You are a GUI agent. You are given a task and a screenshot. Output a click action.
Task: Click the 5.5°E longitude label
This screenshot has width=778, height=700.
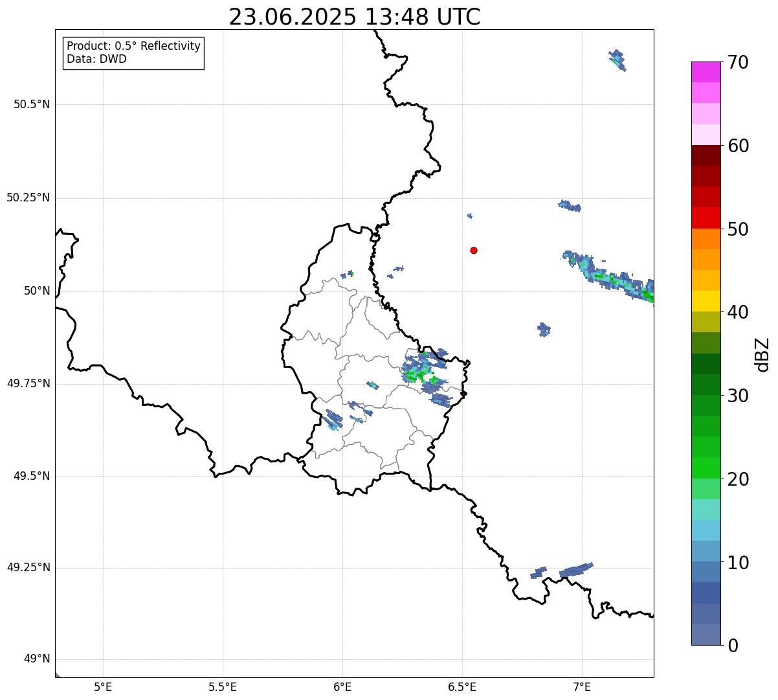coord(223,688)
